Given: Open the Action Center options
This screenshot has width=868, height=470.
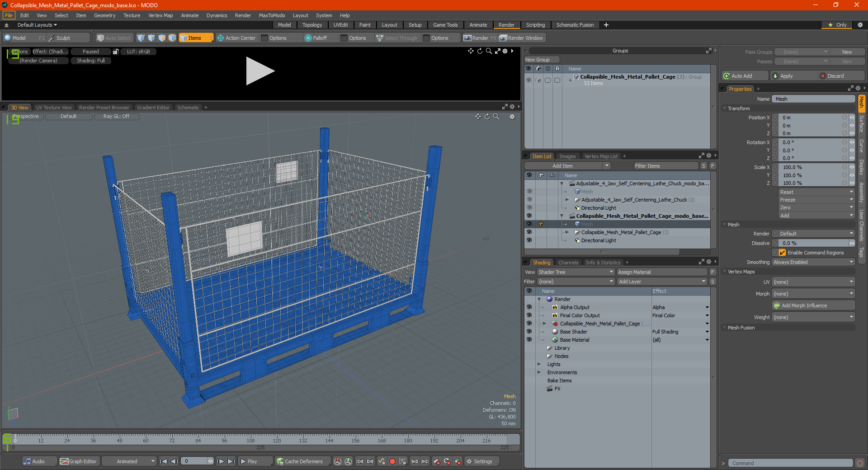Looking at the screenshot, I should (x=236, y=38).
